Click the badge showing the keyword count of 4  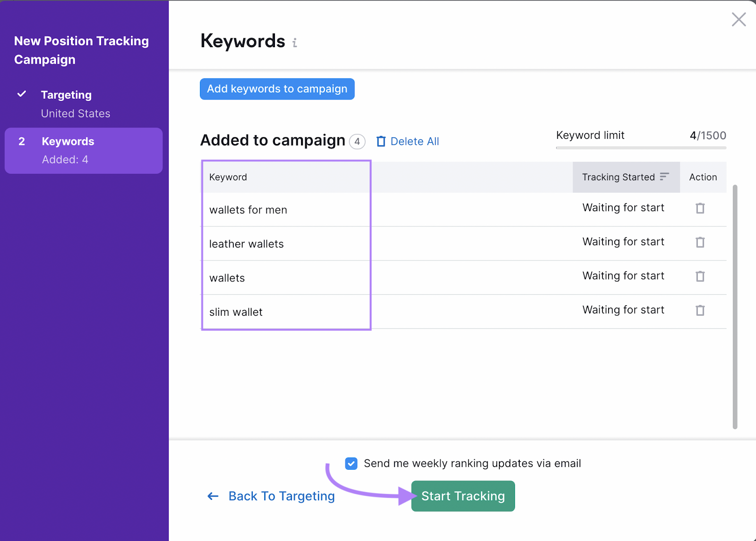pyautogui.click(x=358, y=142)
